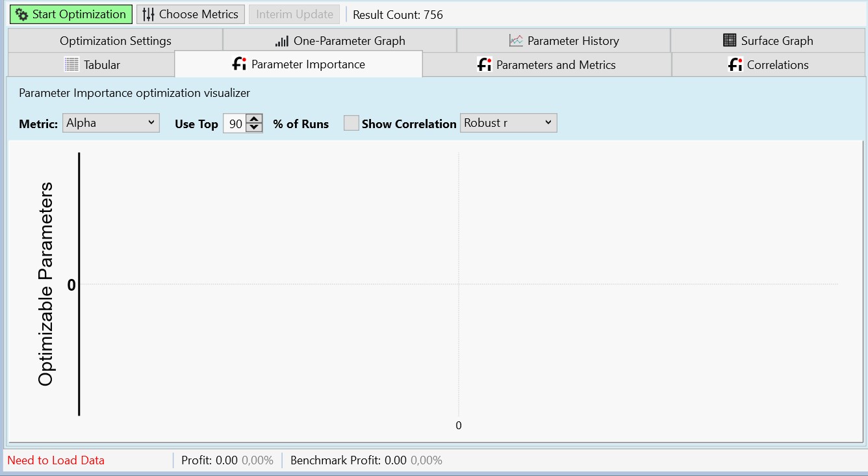
Task: Open the Robust r correlation dropdown
Action: coord(508,123)
